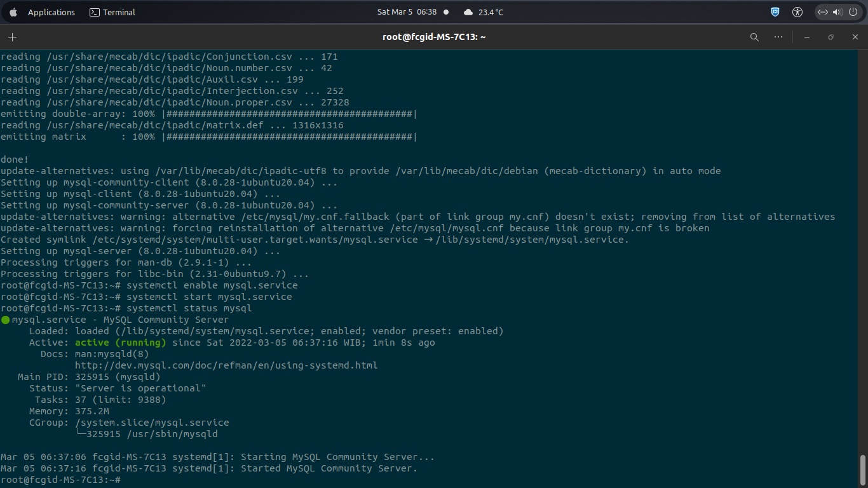Click the Conjunction.csv ... 171 line
868x488 pixels.
(169, 57)
